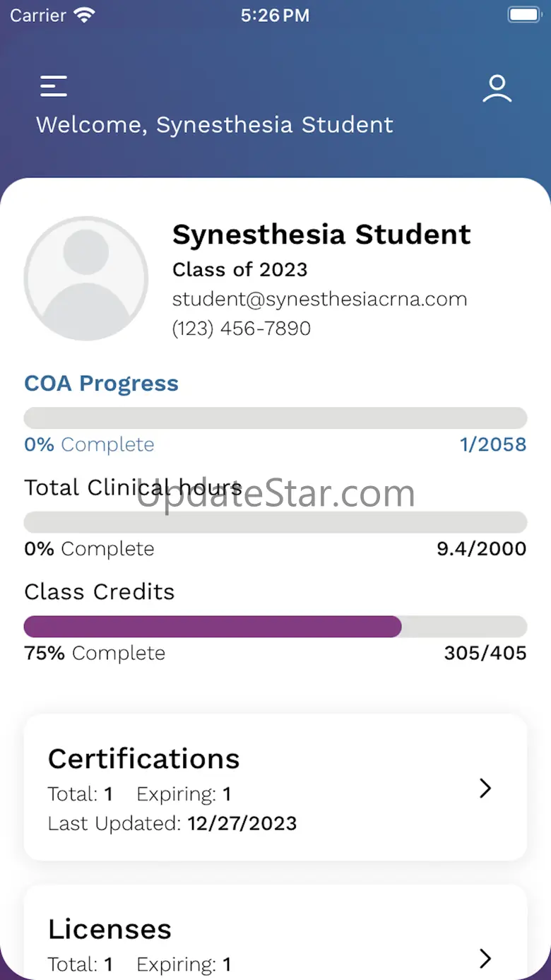Tap the phone number (123) 456-7890
The width and height of the screenshot is (551, 980).
pyautogui.click(x=242, y=329)
